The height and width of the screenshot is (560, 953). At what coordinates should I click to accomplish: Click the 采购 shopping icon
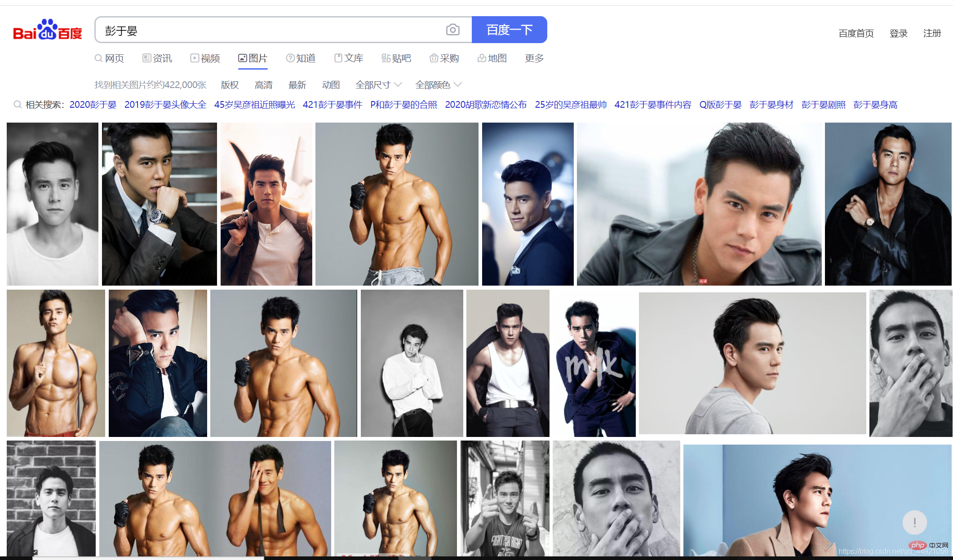click(434, 58)
